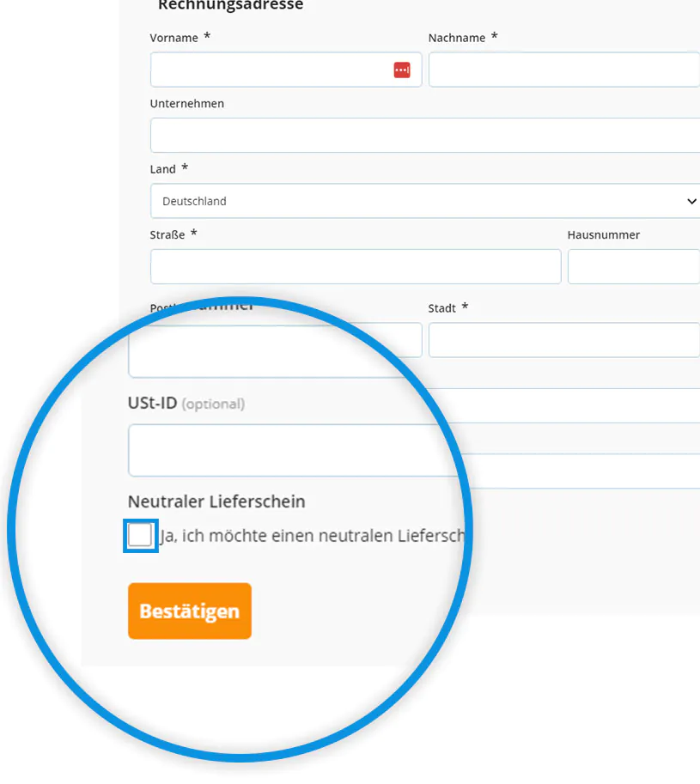Expand the Land dropdown chevron arrow
The image size is (700, 784).
(691, 202)
